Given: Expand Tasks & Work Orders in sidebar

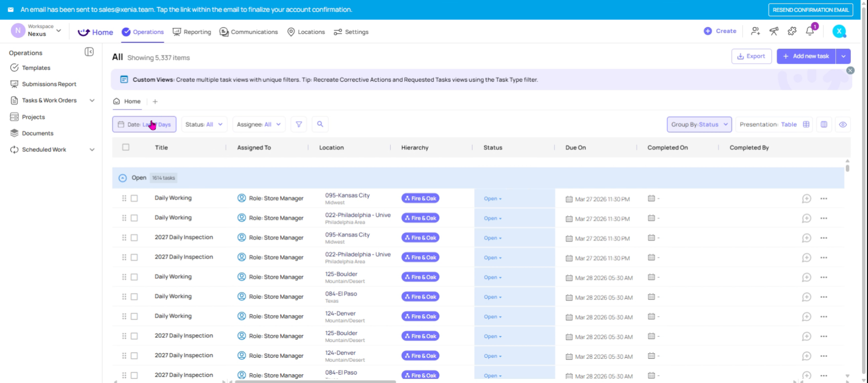Looking at the screenshot, I should pos(92,100).
